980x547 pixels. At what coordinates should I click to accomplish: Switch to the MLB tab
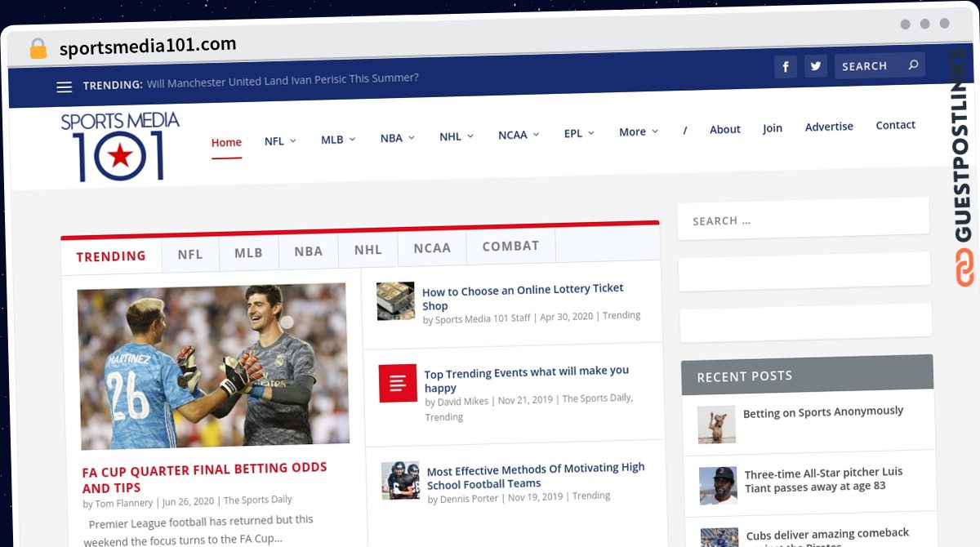click(249, 252)
